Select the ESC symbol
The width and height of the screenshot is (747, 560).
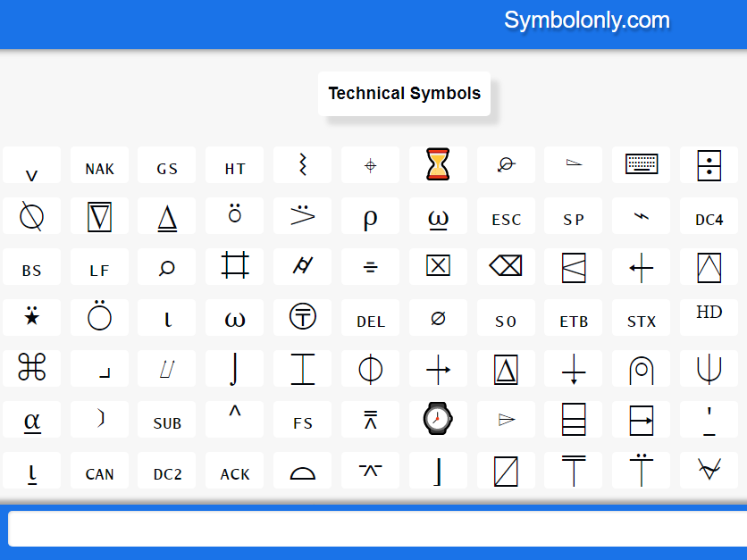tap(506, 216)
